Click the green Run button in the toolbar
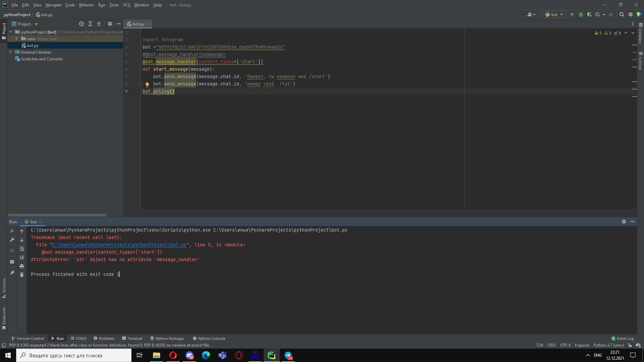 (x=572, y=14)
